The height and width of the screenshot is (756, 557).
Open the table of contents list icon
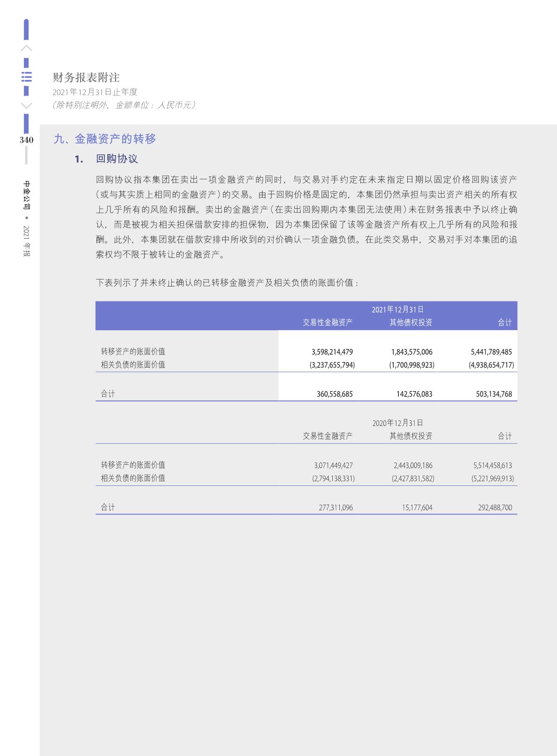[x=27, y=77]
